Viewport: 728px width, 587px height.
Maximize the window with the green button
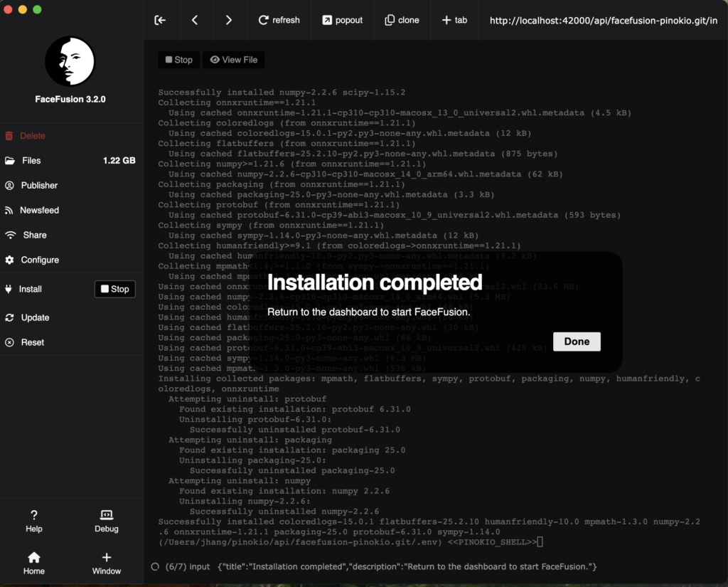point(38,10)
